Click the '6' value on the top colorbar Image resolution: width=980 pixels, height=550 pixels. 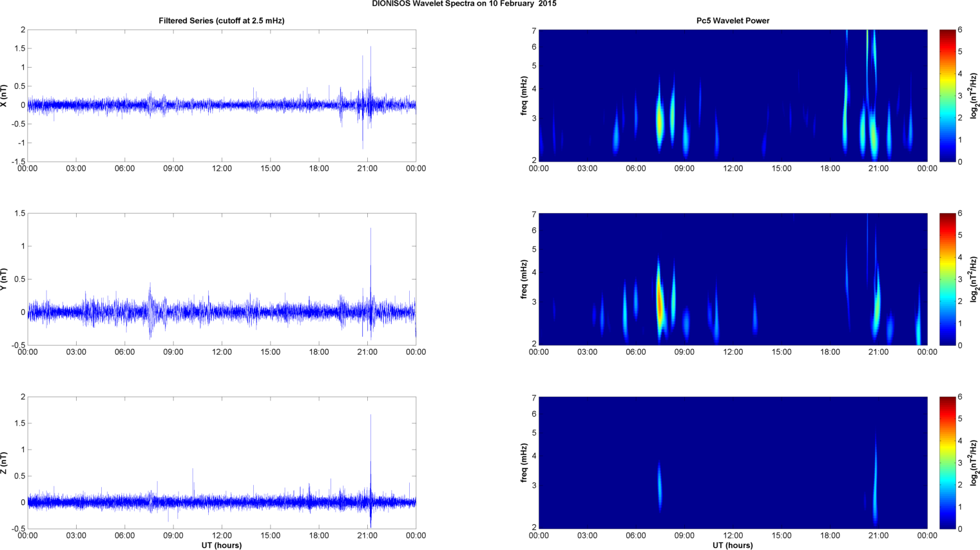click(960, 30)
